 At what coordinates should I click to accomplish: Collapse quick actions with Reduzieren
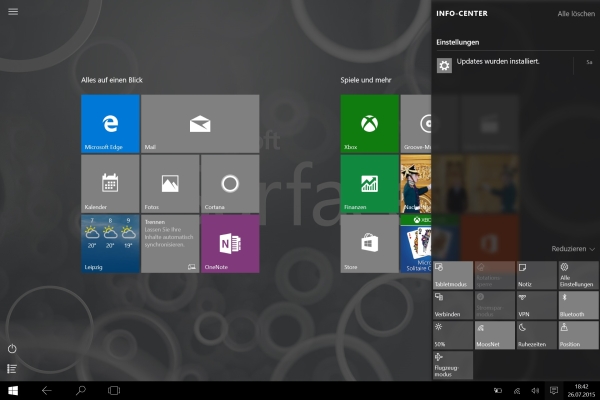click(573, 249)
